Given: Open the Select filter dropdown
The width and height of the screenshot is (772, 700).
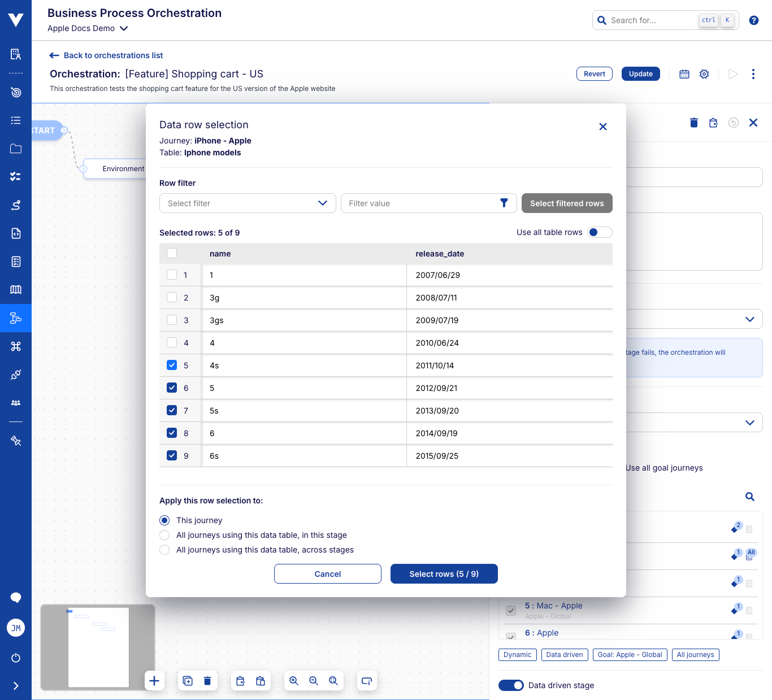Looking at the screenshot, I should (247, 203).
